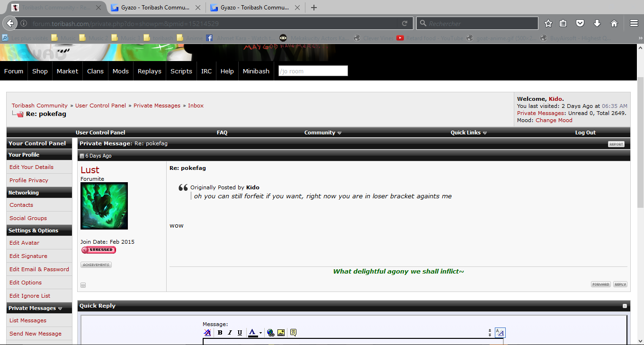
Task: View Lust's Achievements
Action: click(x=96, y=265)
